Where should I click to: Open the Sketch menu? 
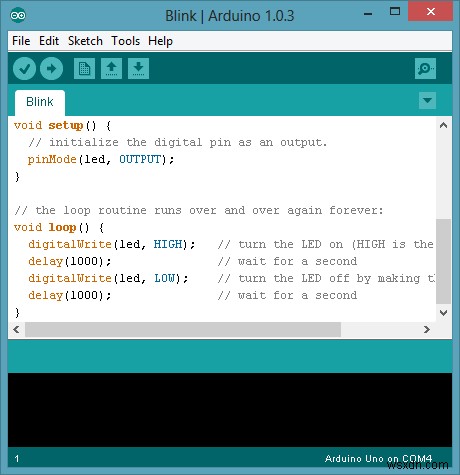[x=85, y=41]
